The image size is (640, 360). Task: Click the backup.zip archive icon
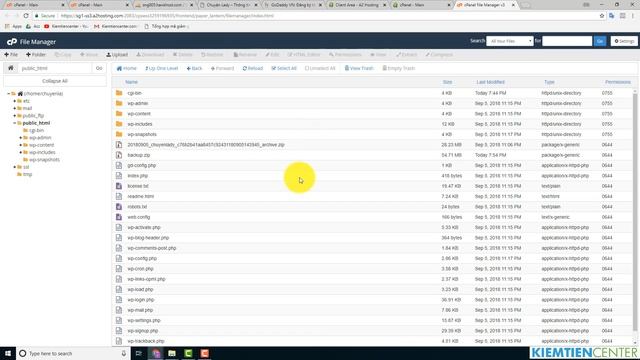(119, 155)
